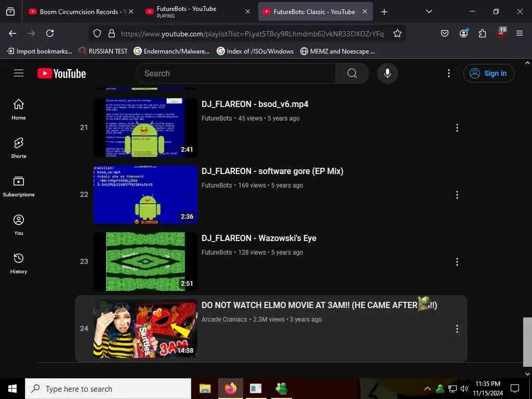Click the browser address bar URL
The width and height of the screenshot is (532, 399).
(252, 34)
